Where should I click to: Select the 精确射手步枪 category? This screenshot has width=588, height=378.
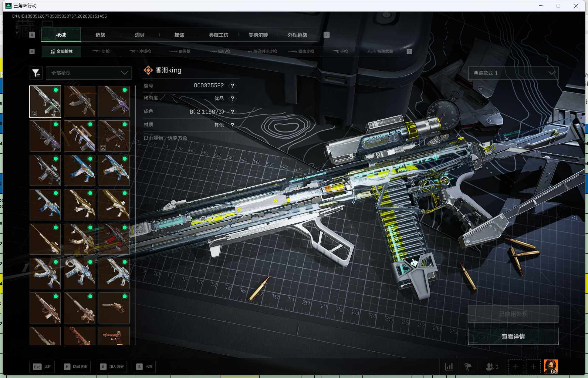[x=260, y=52]
